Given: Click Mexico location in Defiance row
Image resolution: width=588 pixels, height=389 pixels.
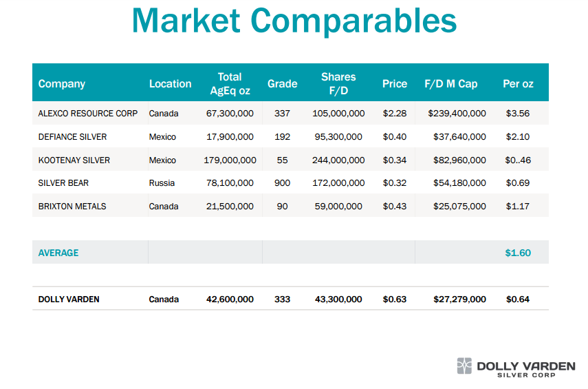Looking at the screenshot, I should [x=162, y=137].
